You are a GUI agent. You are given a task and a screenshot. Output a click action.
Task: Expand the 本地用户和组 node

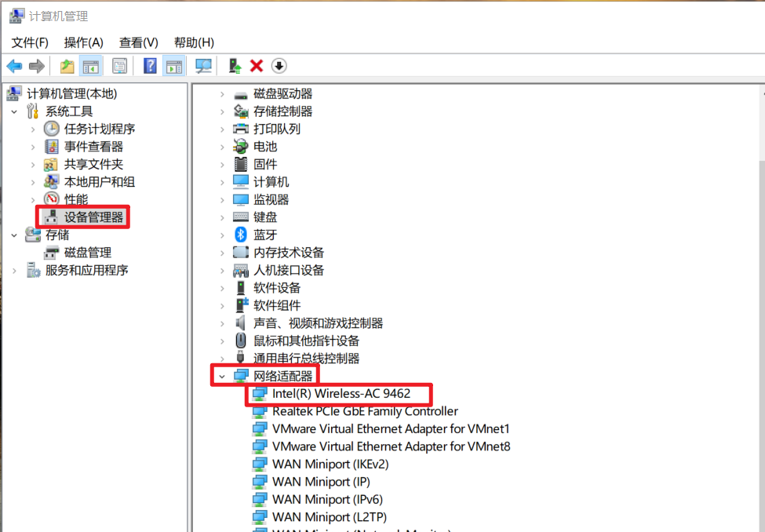click(x=33, y=182)
